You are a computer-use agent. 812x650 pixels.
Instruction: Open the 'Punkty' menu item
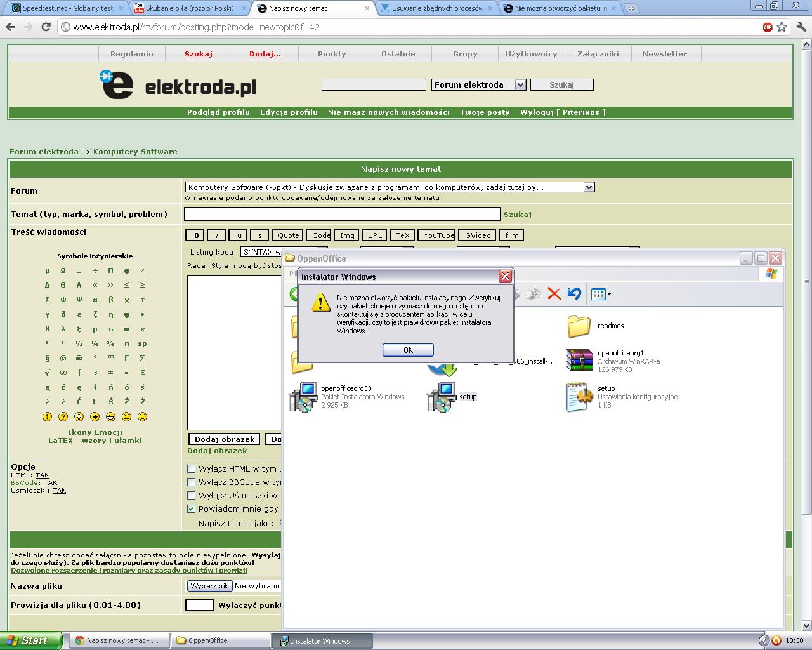(x=332, y=54)
